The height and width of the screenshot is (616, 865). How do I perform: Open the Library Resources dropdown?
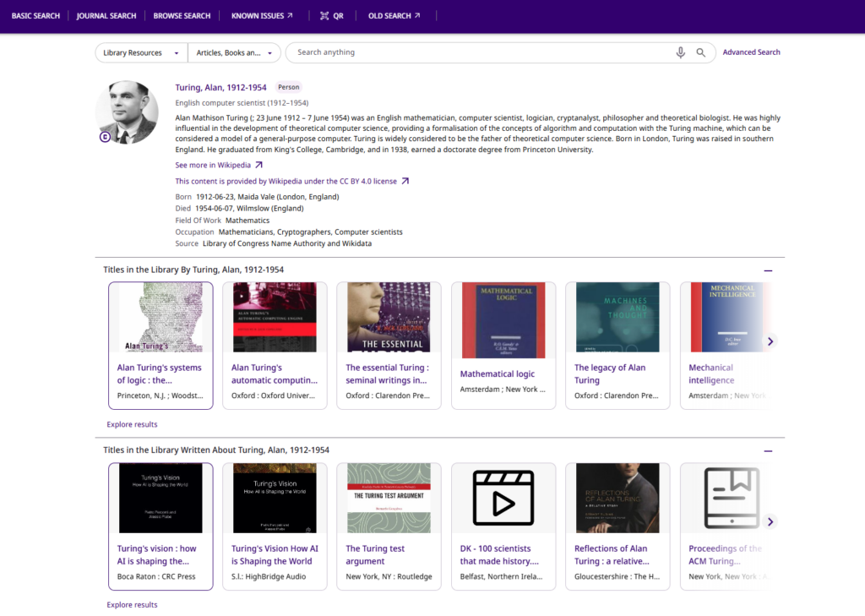click(x=141, y=53)
